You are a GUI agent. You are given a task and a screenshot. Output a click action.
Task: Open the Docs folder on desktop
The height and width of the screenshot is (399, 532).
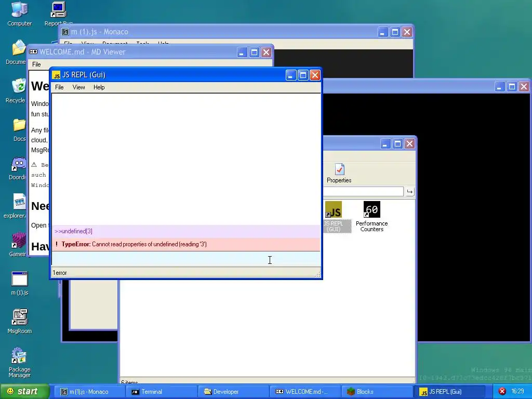click(19, 129)
